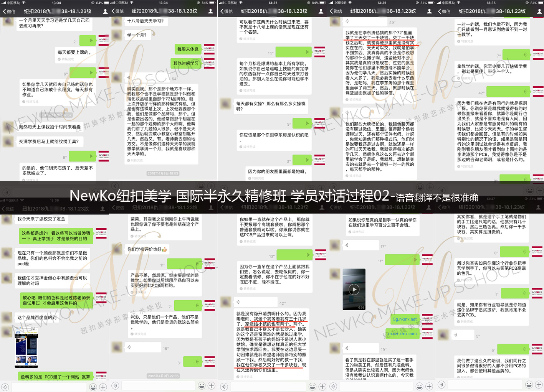Tap message '我今天来了您校交了定金'
The image size is (544, 392).
click(x=41, y=219)
